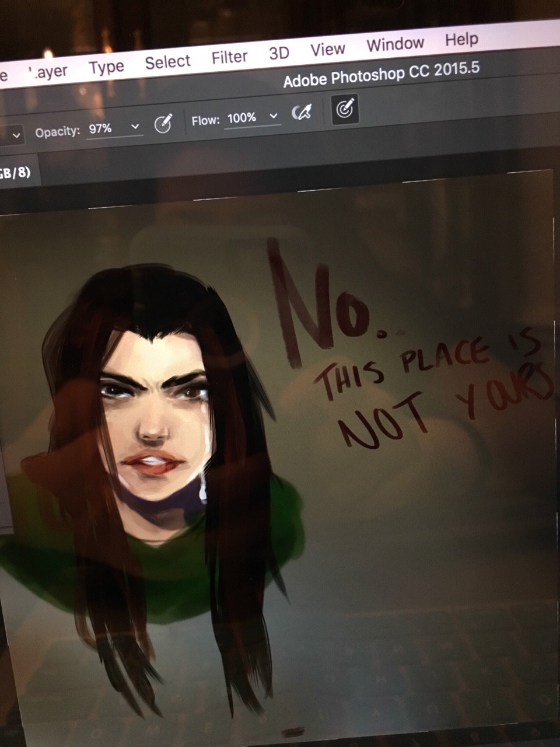The height and width of the screenshot is (747, 560).
Task: Click the Opacity label scrubby slider
Action: click(x=57, y=132)
